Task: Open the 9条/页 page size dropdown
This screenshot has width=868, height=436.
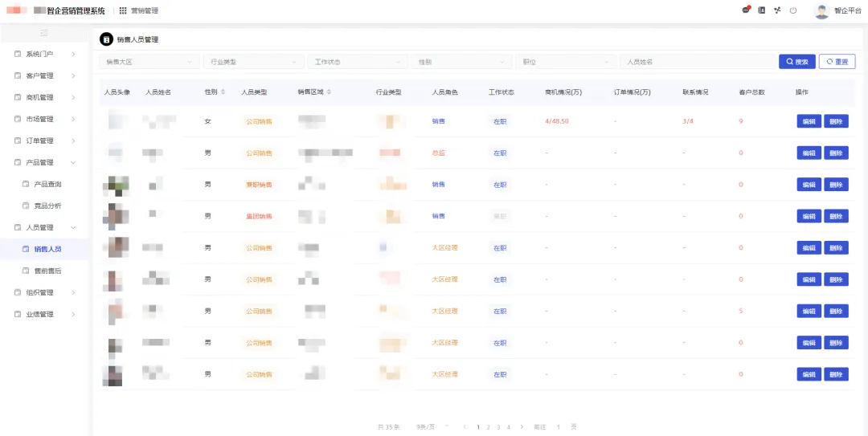Action: click(426, 427)
